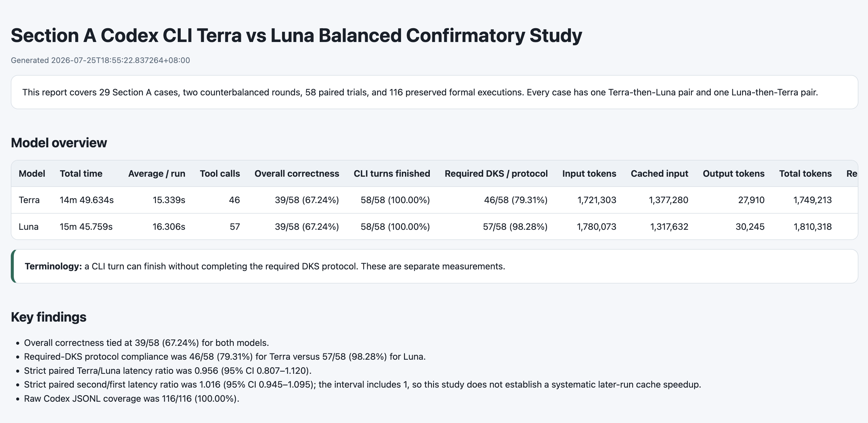
Task: Click Terra's 58/58 (100.00%) turns cell
Action: pos(395,200)
